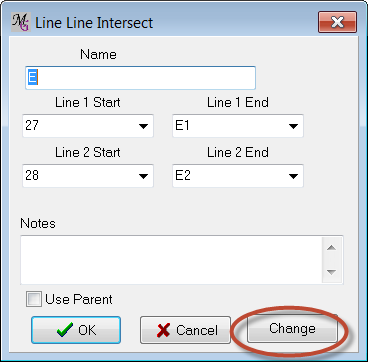Click the Notes scroll down arrow

point(331,272)
